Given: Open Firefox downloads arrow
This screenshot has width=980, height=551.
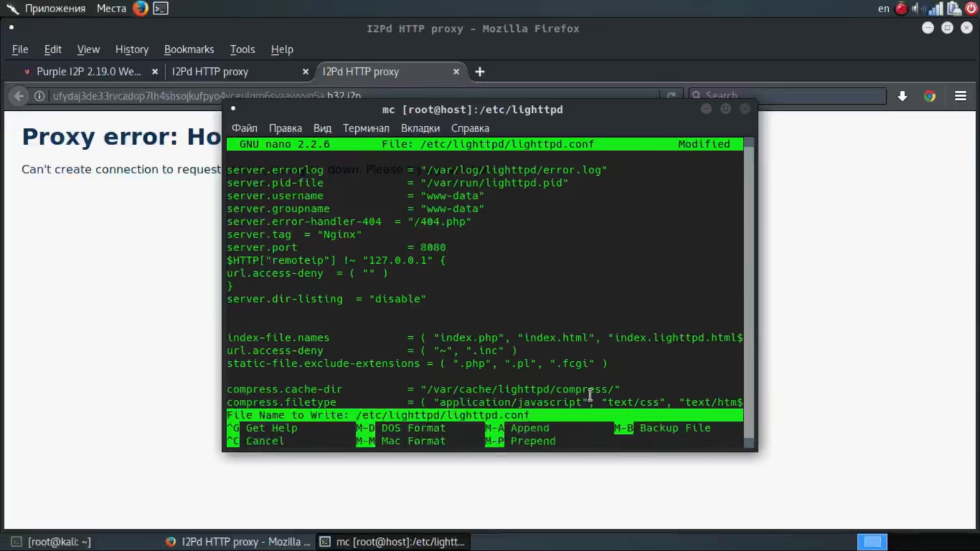Looking at the screenshot, I should 902,96.
